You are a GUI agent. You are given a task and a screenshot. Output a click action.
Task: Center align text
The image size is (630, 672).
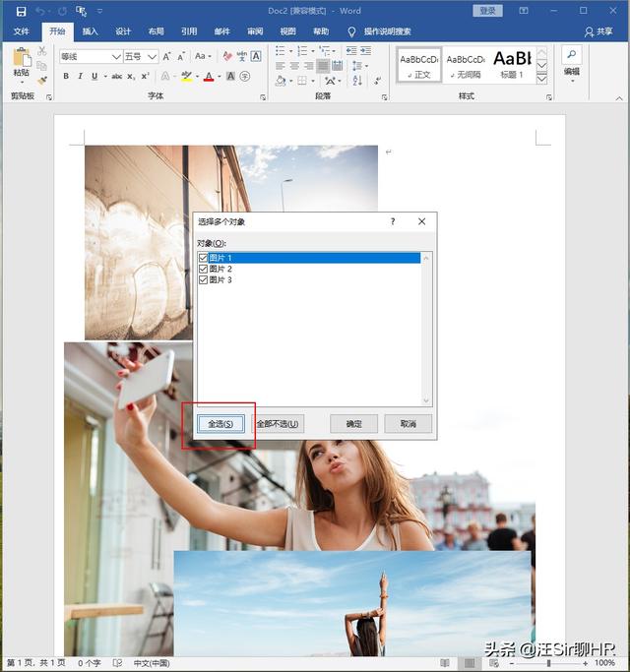click(x=294, y=66)
